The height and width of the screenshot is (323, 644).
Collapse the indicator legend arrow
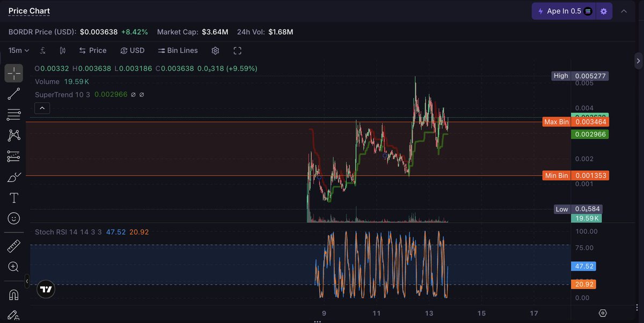[x=42, y=108]
